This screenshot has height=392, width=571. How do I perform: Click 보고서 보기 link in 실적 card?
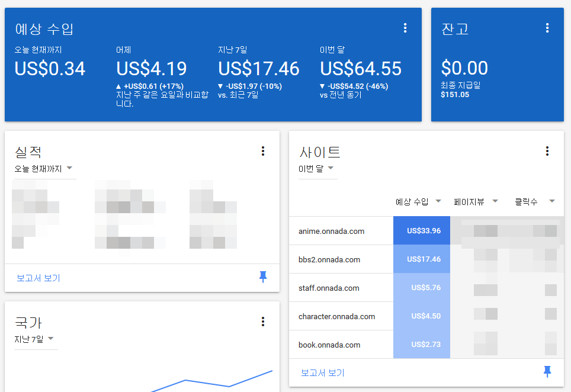[39, 278]
